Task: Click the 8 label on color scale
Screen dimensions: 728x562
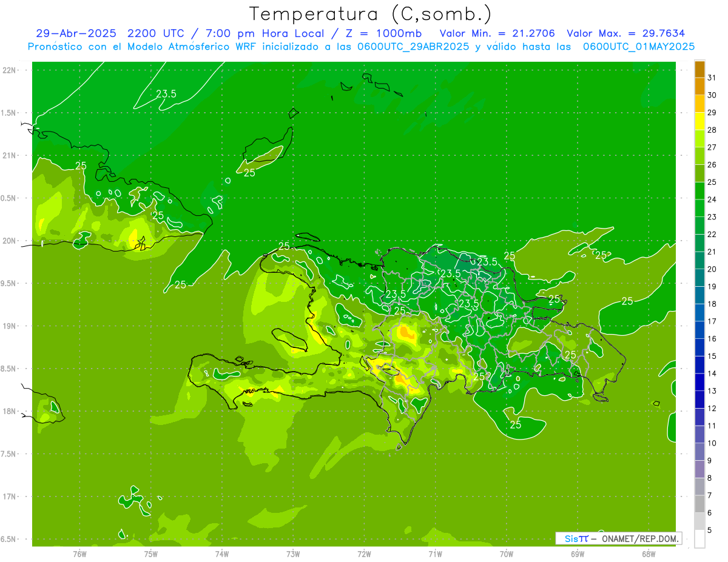Action: [x=710, y=478]
